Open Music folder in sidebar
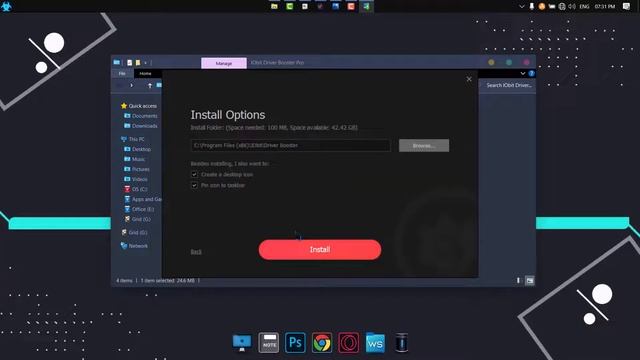640x360 pixels. point(134,159)
